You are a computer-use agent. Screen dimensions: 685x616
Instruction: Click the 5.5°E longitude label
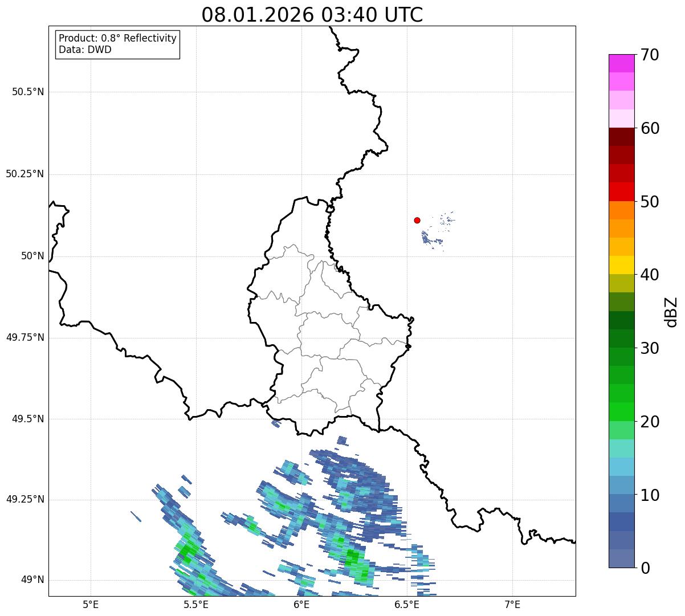coord(196,604)
